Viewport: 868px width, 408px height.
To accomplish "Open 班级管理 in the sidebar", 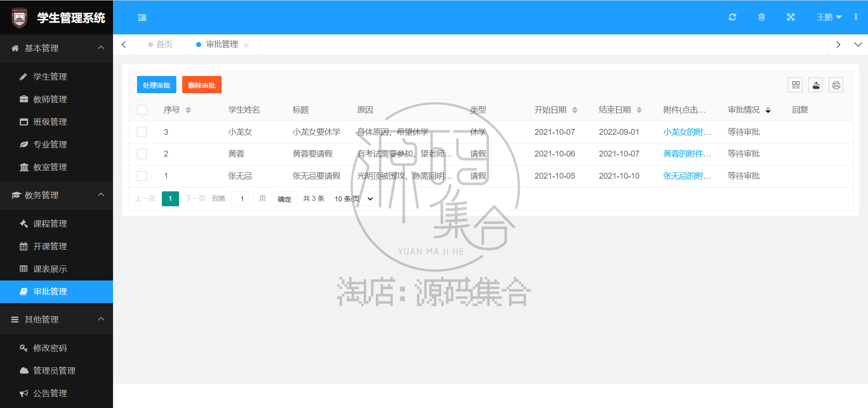I will (57, 122).
